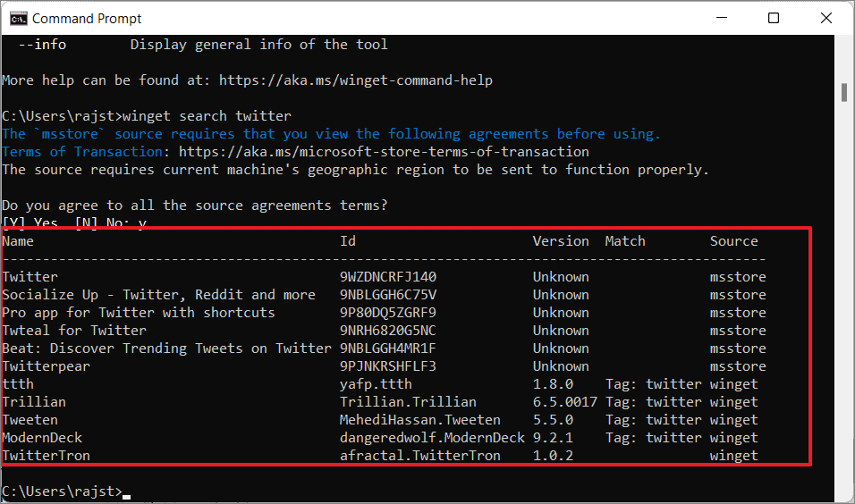Click 'Socialize Up - Twitter, Reddit and more'
The height and width of the screenshot is (504, 855).
point(158,295)
